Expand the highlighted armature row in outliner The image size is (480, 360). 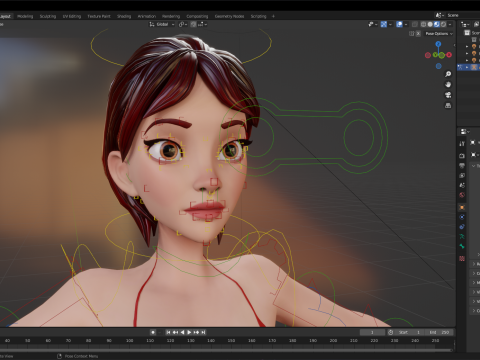point(467,67)
